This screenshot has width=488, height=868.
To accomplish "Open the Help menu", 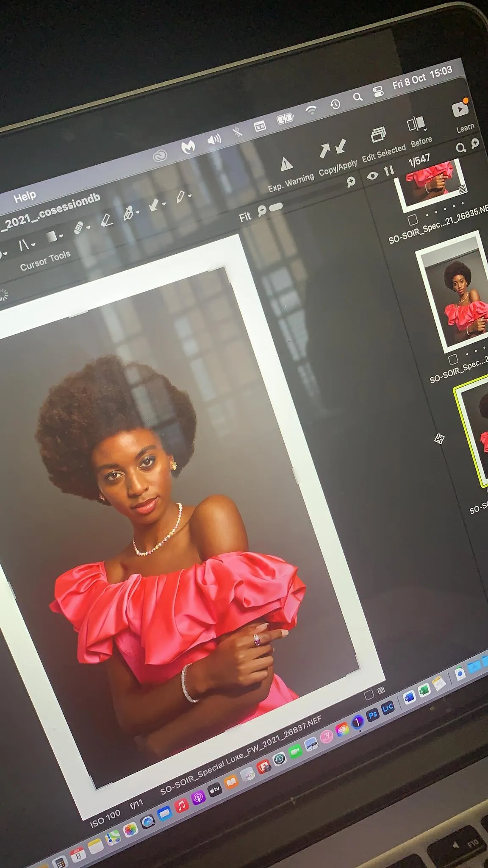I will click(x=25, y=197).
